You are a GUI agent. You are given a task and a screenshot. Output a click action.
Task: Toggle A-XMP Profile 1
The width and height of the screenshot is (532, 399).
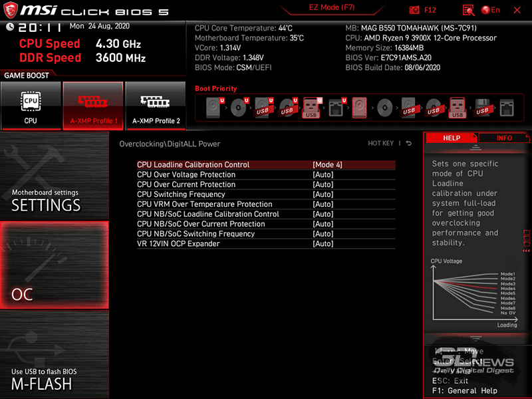(93, 106)
